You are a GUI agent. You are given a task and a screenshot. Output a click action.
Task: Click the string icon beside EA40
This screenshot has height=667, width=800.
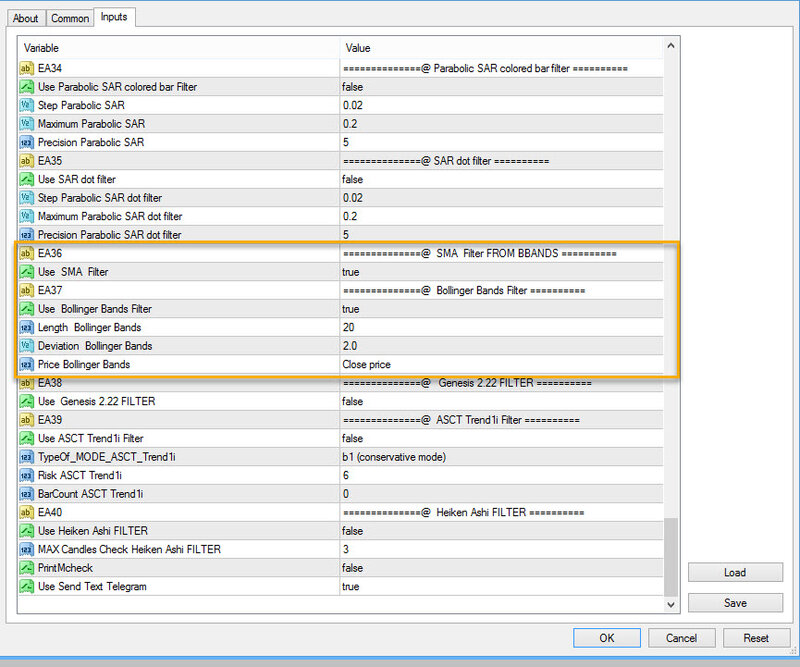(x=27, y=512)
